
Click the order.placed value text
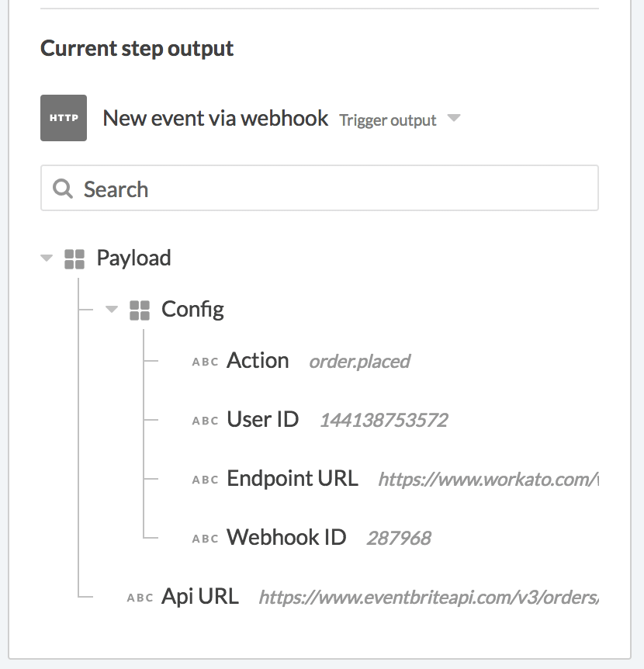[359, 362]
